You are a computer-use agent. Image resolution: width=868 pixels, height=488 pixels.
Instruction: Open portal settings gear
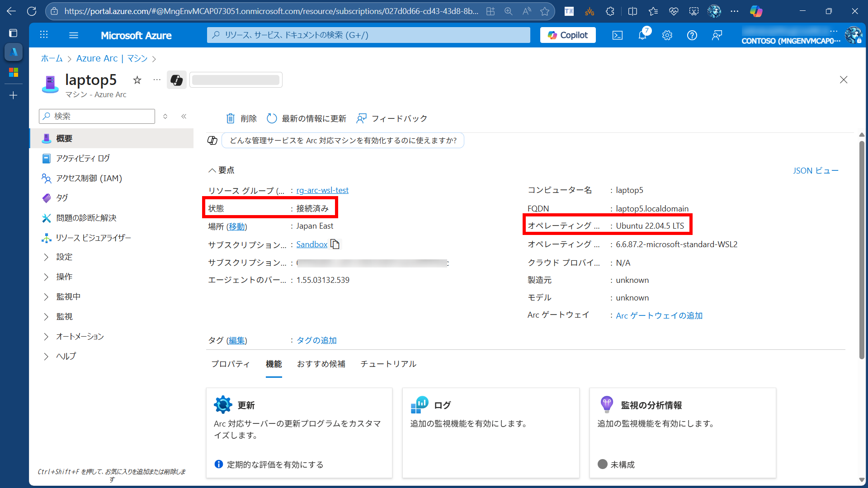point(667,35)
